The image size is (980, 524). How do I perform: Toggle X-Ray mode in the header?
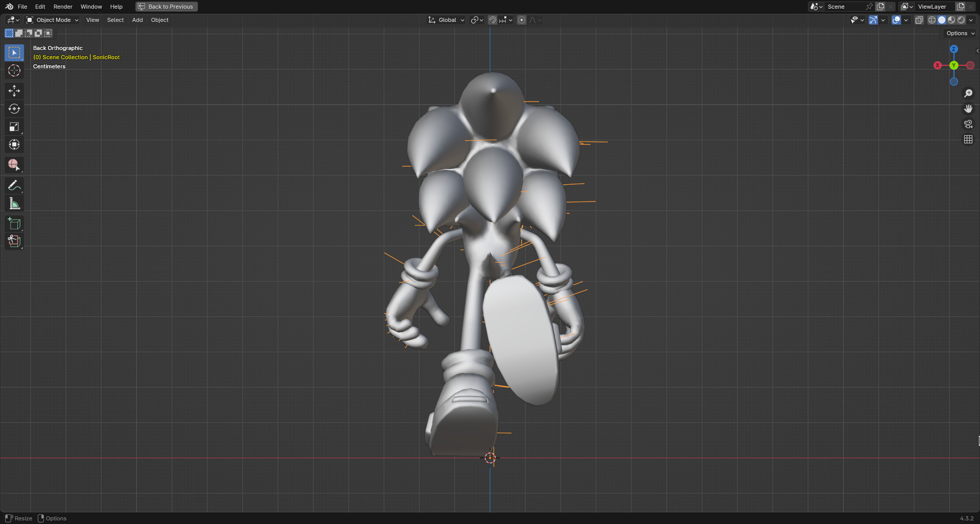(919, 20)
